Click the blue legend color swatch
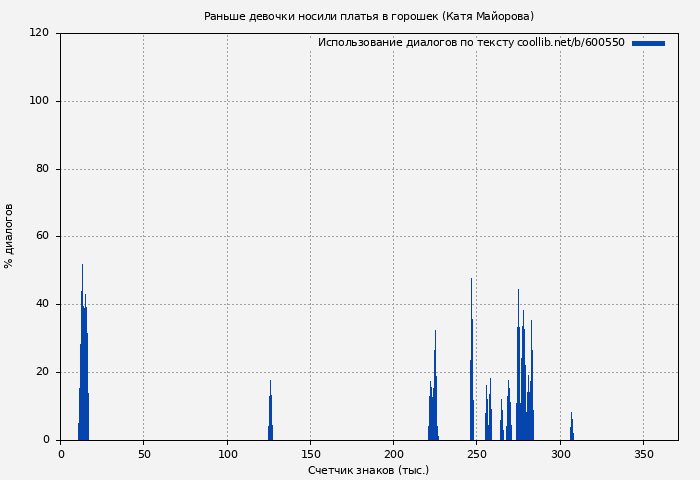This screenshot has height=480, width=700. coord(648,43)
